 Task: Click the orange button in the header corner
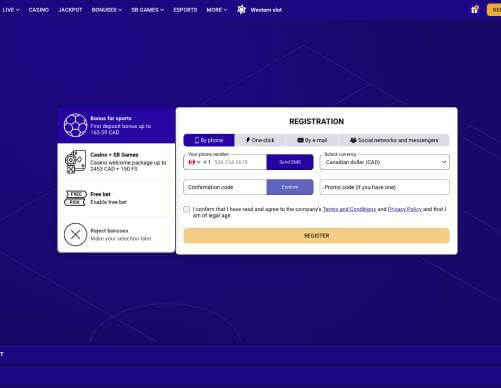coord(494,10)
